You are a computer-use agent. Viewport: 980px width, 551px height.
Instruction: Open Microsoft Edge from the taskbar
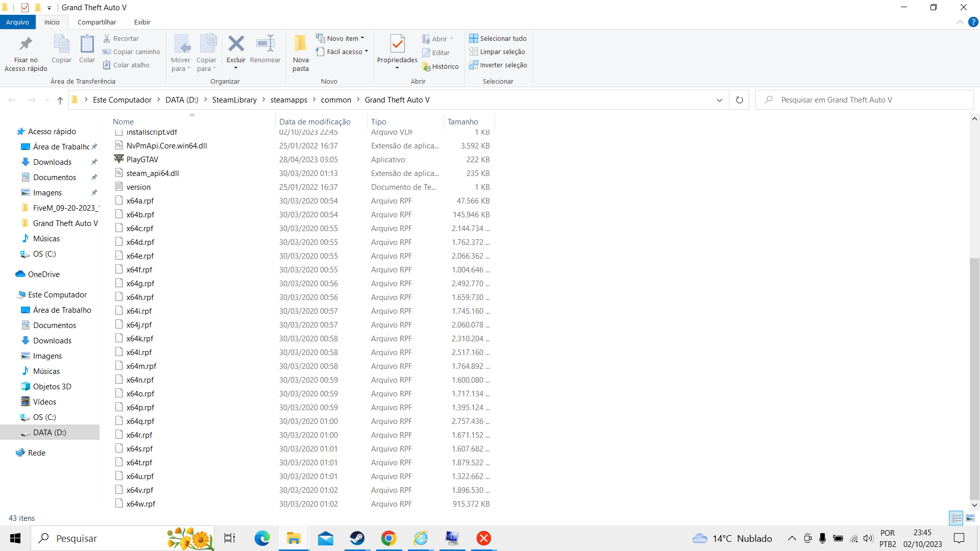(x=262, y=538)
